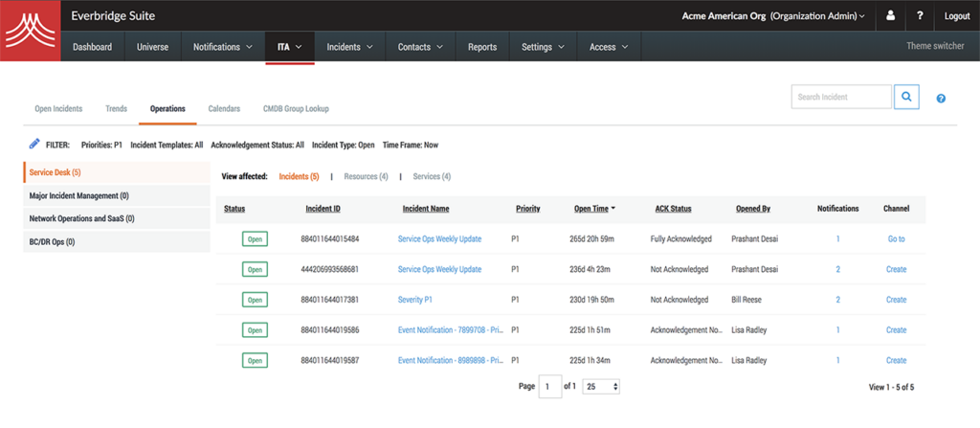Edit filter with pencil icon

34,144
